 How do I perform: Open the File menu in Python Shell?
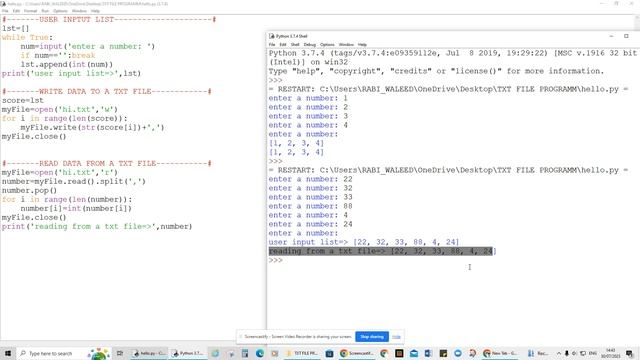(x=272, y=44)
